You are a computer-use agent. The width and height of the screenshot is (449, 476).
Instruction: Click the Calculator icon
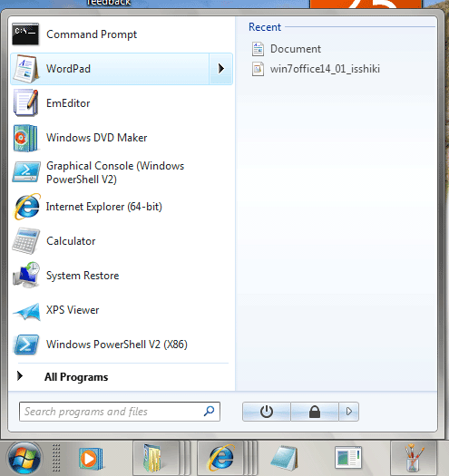click(25, 241)
